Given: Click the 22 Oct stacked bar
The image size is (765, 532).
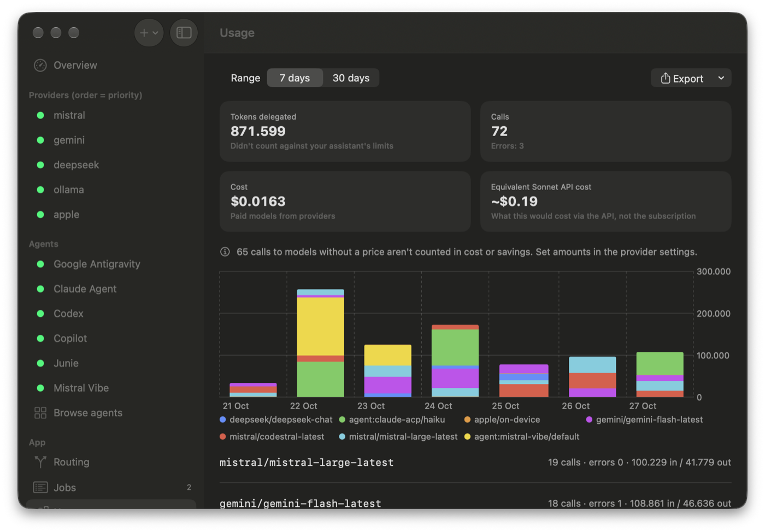Looking at the screenshot, I should (x=320, y=343).
